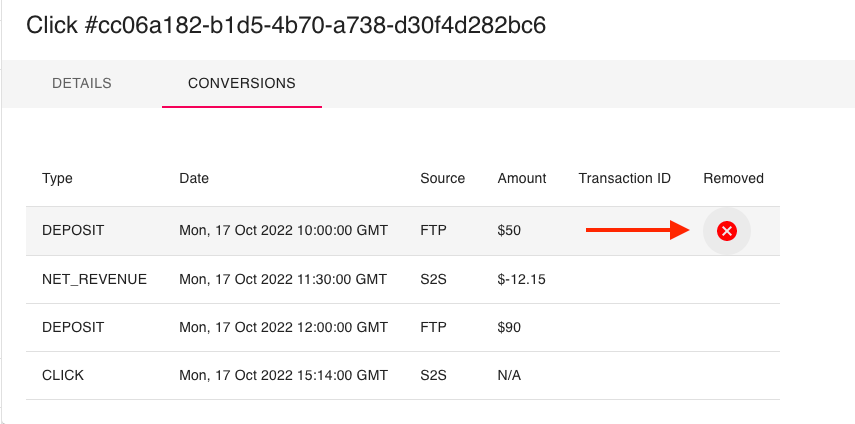Click the Click ID heading text

[286, 25]
